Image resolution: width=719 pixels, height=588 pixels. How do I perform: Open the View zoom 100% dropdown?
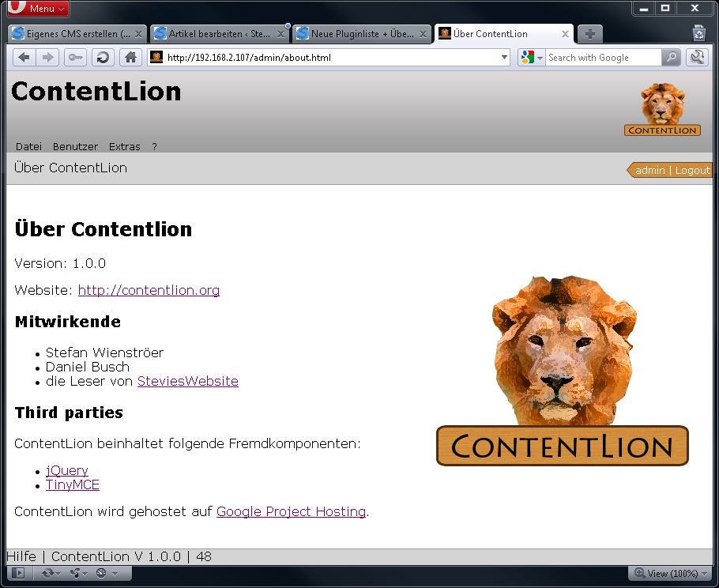coord(670,573)
